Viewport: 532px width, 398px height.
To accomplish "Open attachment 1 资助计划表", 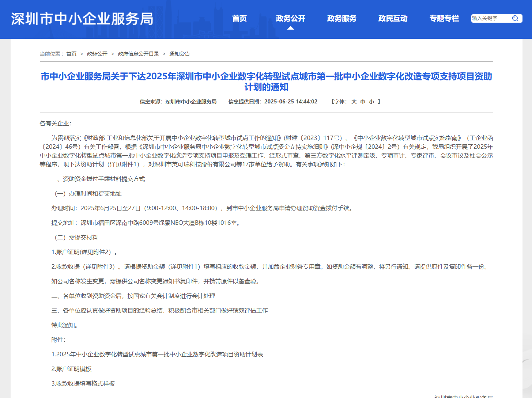I will click(157, 354).
